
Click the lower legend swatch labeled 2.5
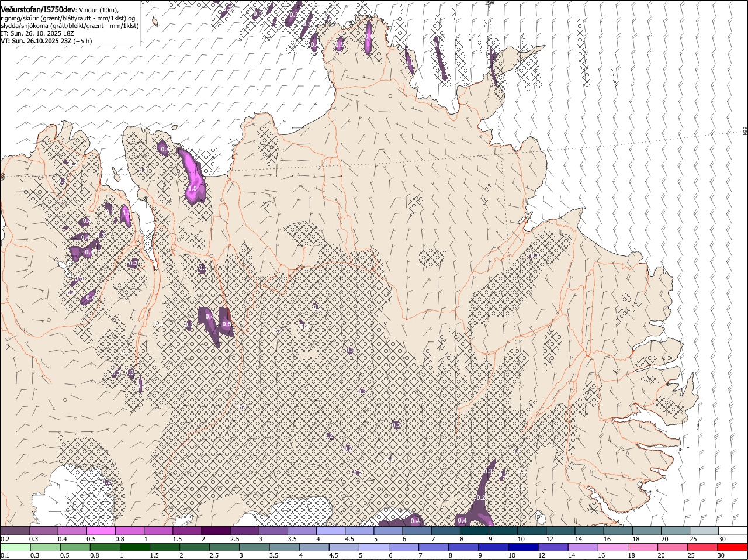pyautogui.click(x=224, y=548)
